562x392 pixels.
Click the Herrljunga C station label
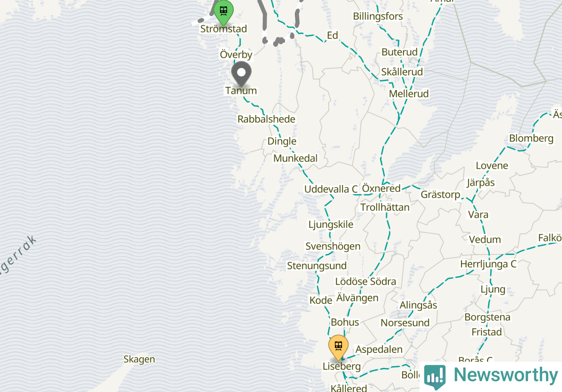(x=488, y=264)
